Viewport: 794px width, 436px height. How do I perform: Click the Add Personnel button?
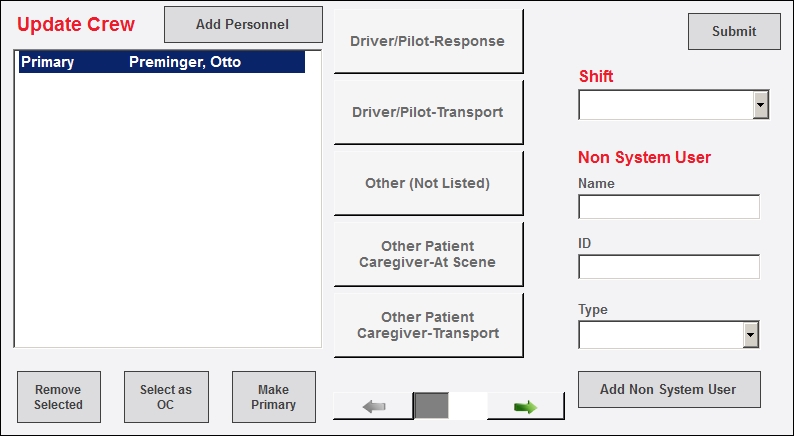(x=243, y=24)
